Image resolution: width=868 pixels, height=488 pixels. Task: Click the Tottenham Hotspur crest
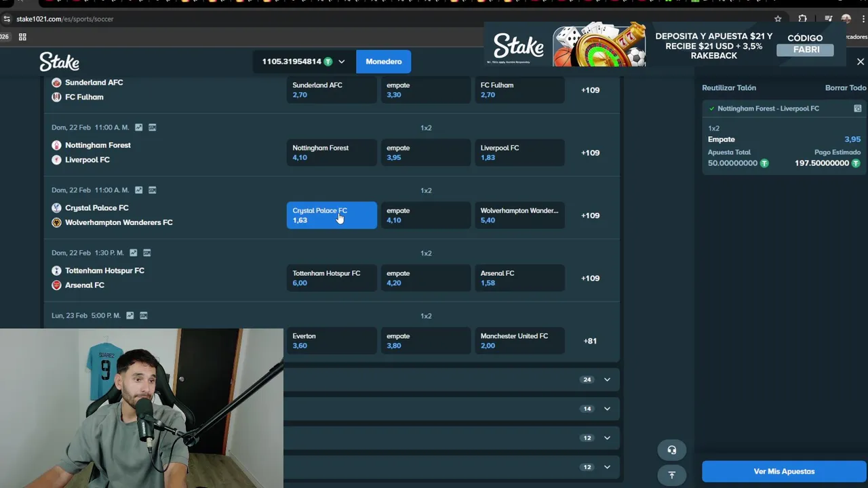click(x=56, y=270)
